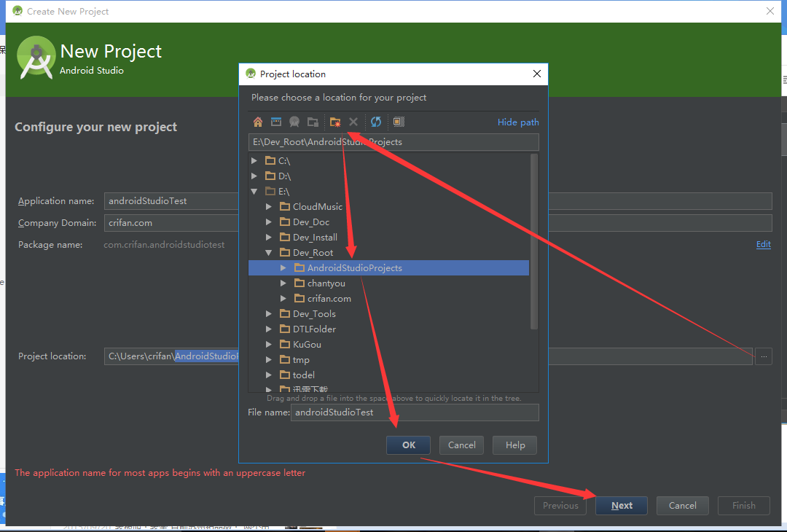The image size is (787, 532).
Task: Click the Previous wizard button
Action: coord(560,506)
